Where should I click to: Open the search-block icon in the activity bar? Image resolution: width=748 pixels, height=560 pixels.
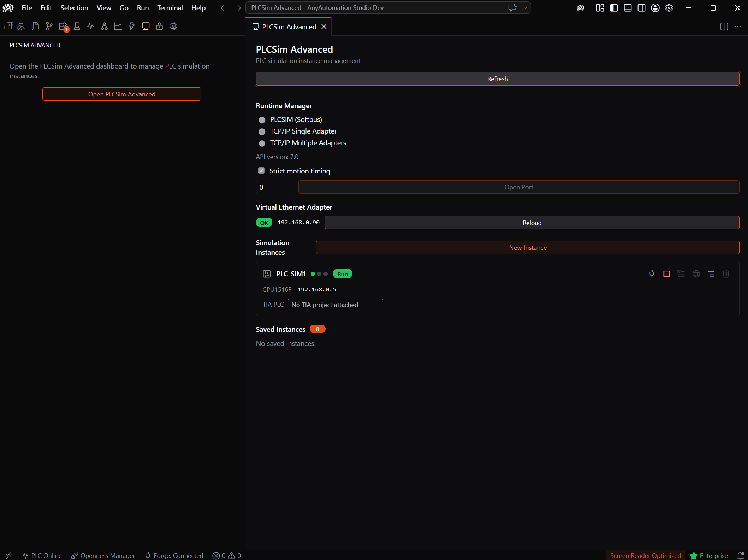coord(21,26)
